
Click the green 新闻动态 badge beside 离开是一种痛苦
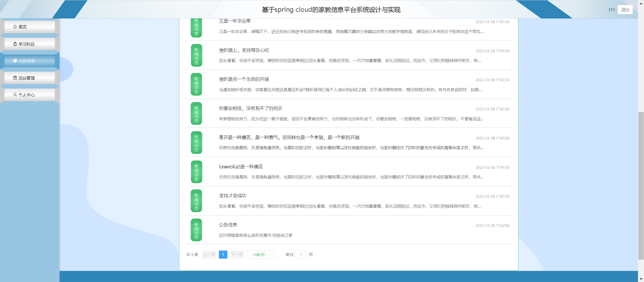tap(196, 143)
